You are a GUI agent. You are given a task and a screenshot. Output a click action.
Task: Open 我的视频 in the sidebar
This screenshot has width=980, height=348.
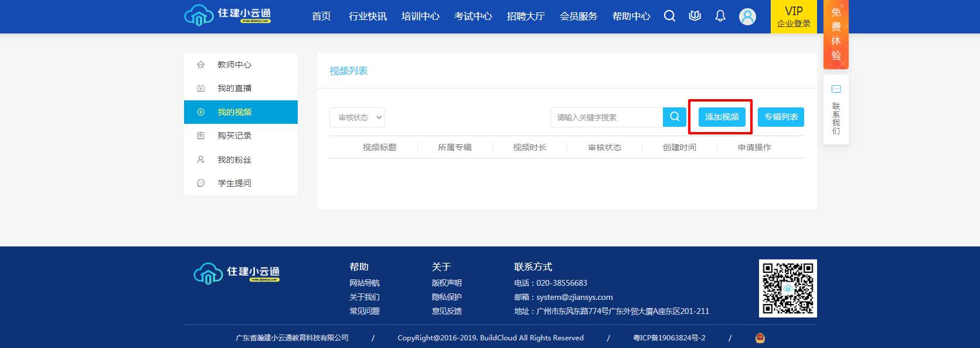[240, 112]
